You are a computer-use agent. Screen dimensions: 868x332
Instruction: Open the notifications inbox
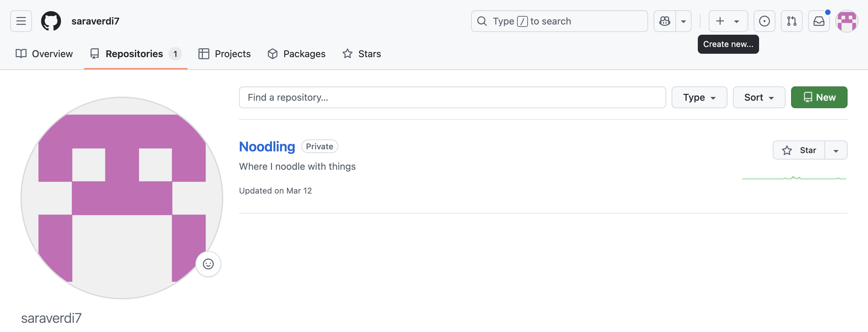pyautogui.click(x=819, y=21)
